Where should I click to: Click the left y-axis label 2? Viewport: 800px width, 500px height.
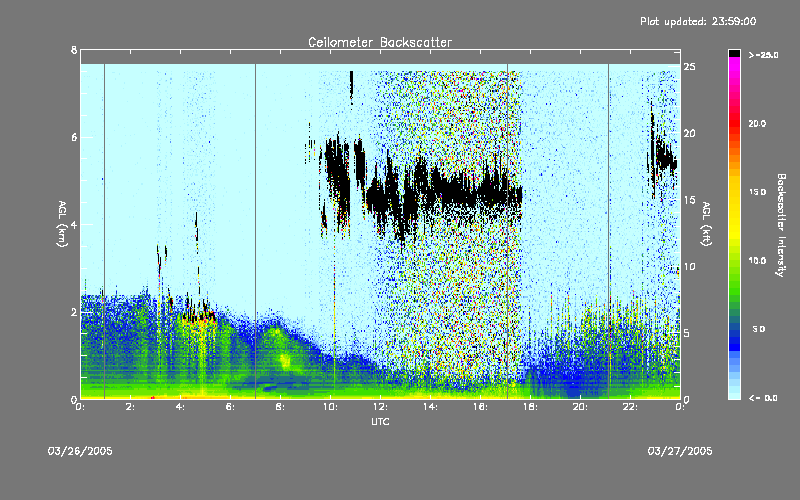click(74, 312)
